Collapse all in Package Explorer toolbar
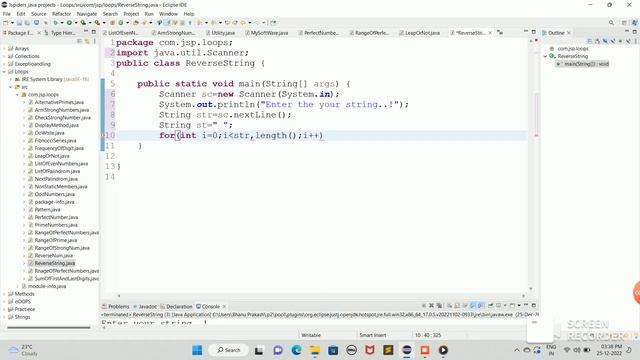 [79, 41]
